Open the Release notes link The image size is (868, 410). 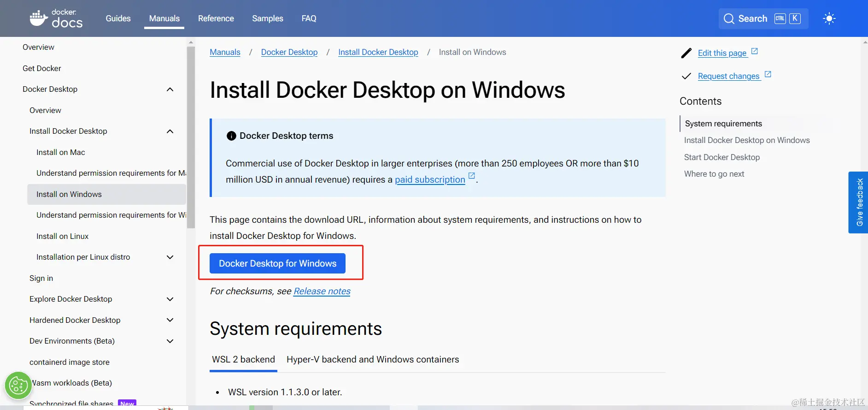point(322,291)
